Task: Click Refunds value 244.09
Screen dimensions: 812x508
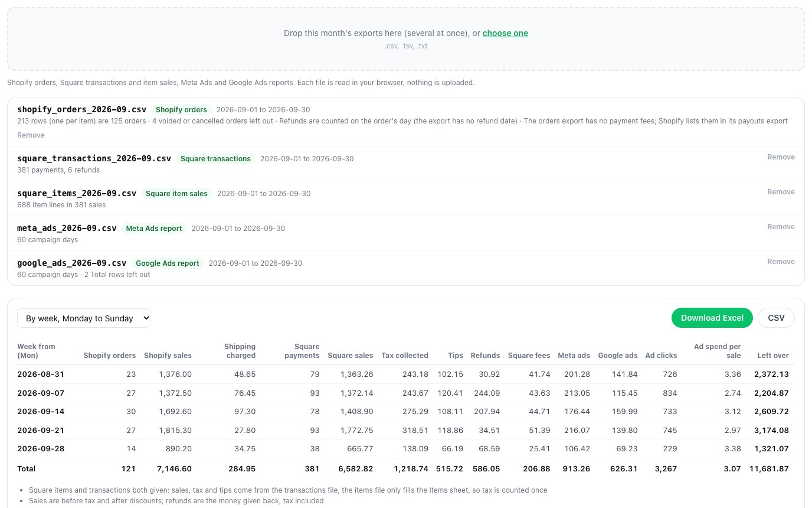Action: click(x=487, y=393)
